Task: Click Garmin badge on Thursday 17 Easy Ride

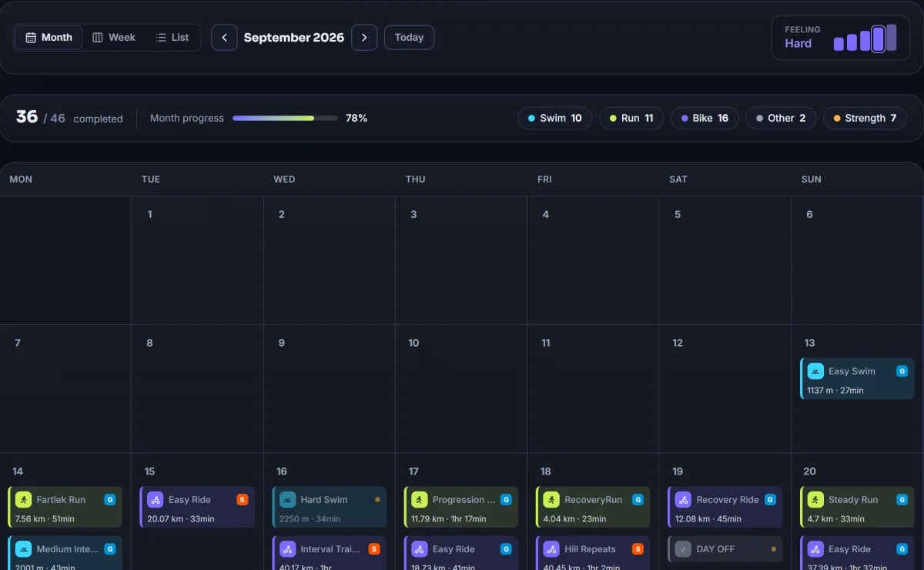Action: point(506,549)
